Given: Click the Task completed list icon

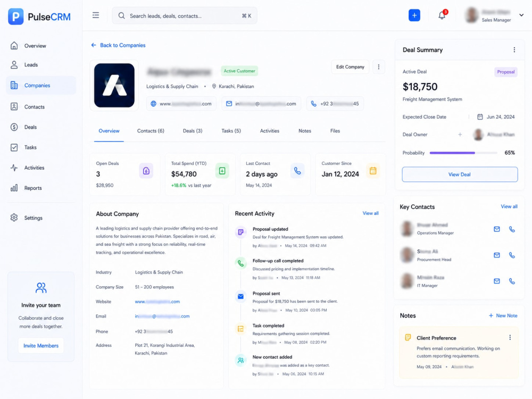Looking at the screenshot, I should (x=240, y=328).
